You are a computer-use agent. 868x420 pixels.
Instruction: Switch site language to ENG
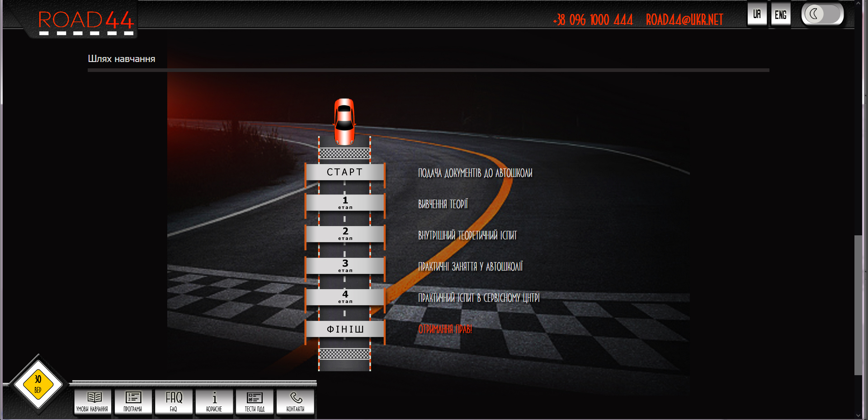(781, 15)
